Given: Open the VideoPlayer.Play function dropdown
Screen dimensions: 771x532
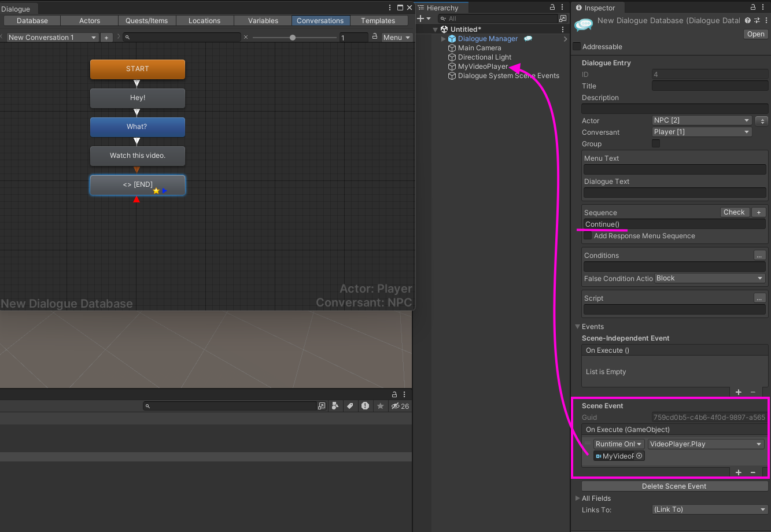Looking at the screenshot, I should [706, 444].
